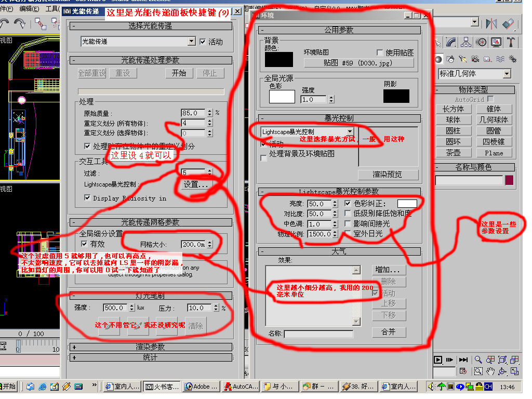This screenshot has width=532, height=399.
Task: Collapse the 公用参数 rollout
Action: (339, 30)
